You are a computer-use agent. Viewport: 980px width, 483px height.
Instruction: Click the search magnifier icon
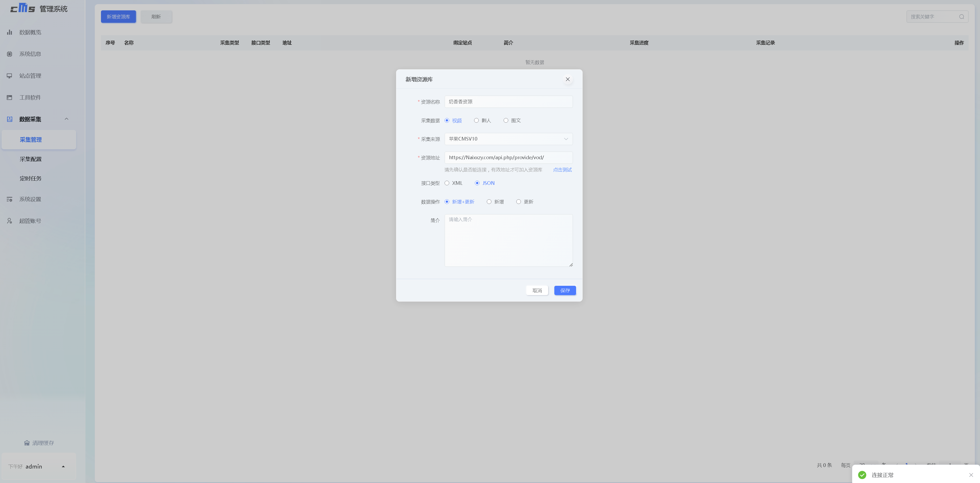(x=961, y=17)
